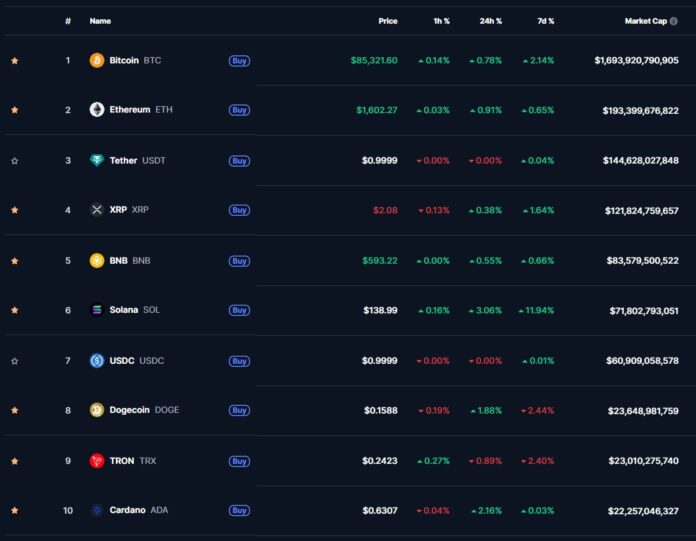Click the Dogecoin coin logo icon
The height and width of the screenshot is (541, 696).
(x=97, y=410)
